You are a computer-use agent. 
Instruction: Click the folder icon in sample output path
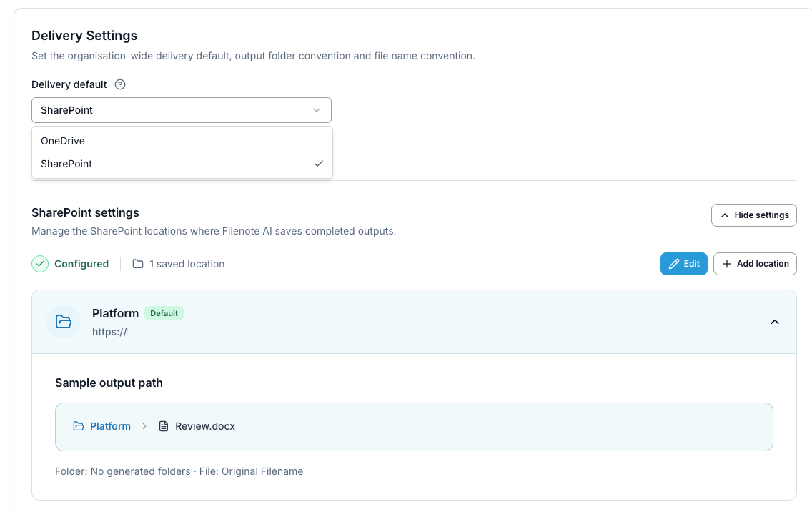(x=78, y=426)
